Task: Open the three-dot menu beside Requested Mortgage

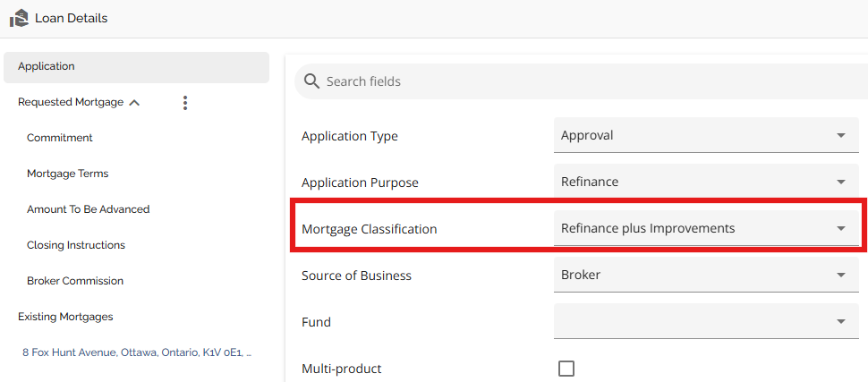Action: tap(185, 103)
